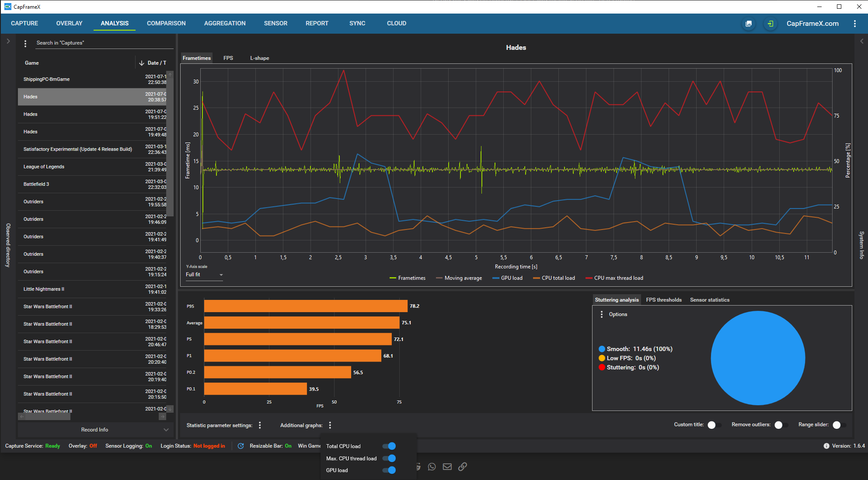Open the captures list three-dot menu

pos(25,43)
